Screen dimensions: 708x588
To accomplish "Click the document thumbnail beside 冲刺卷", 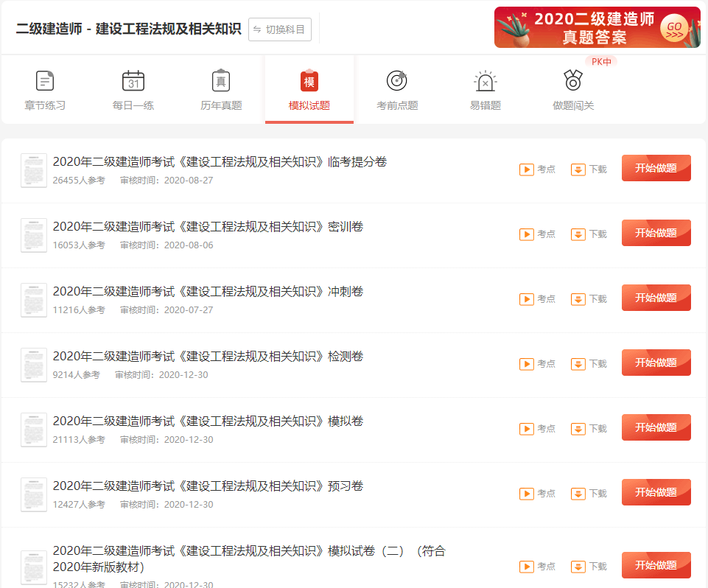I will pyautogui.click(x=34, y=300).
